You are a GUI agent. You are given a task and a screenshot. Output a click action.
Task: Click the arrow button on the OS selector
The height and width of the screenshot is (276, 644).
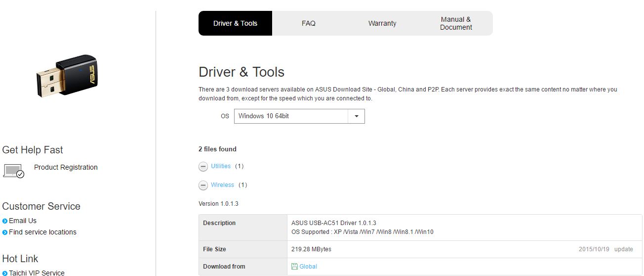click(356, 116)
